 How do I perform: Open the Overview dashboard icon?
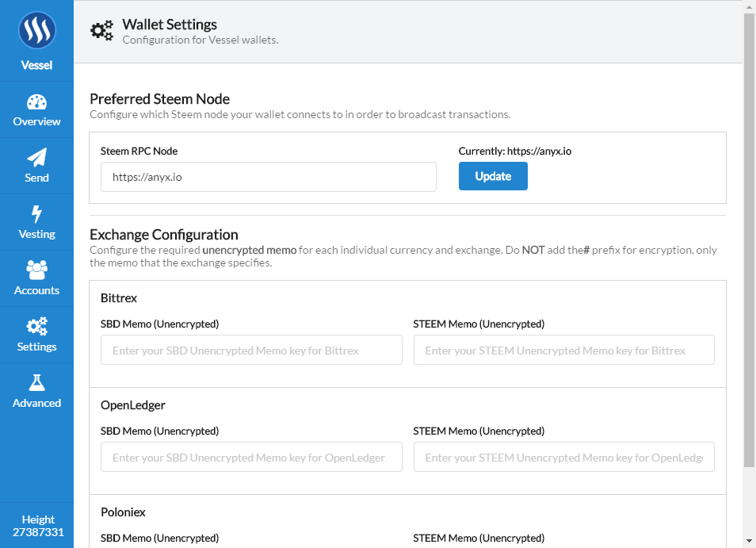click(36, 102)
